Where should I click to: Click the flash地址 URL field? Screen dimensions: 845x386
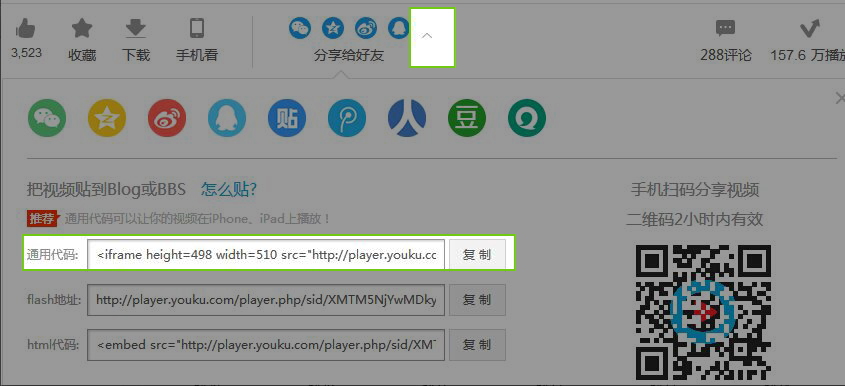point(266,300)
